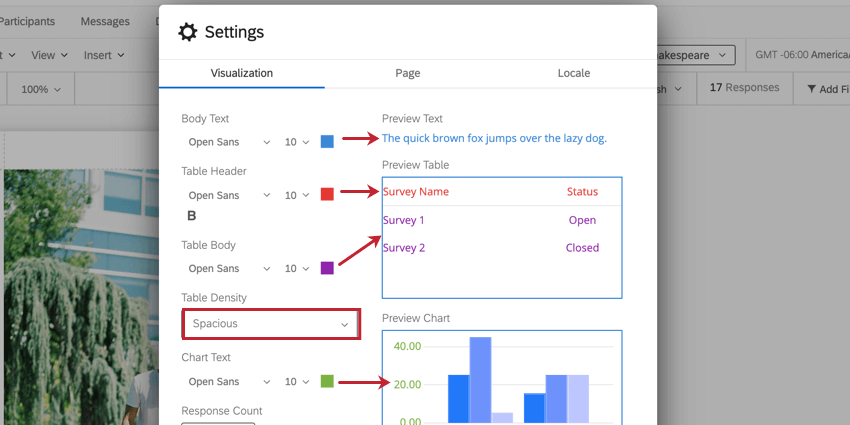Open Chart Text font dropdown
This screenshot has width=850, height=425.
[x=229, y=382]
